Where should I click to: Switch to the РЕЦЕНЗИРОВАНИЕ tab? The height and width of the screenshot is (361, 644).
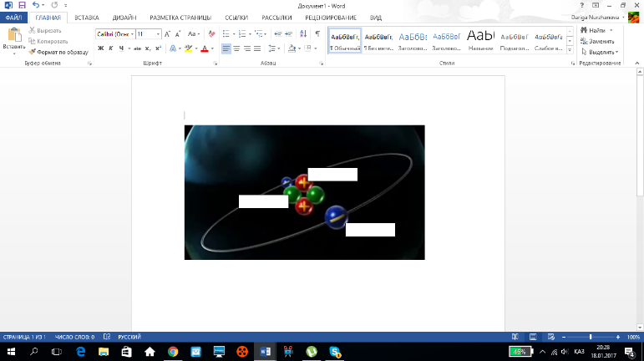(331, 18)
